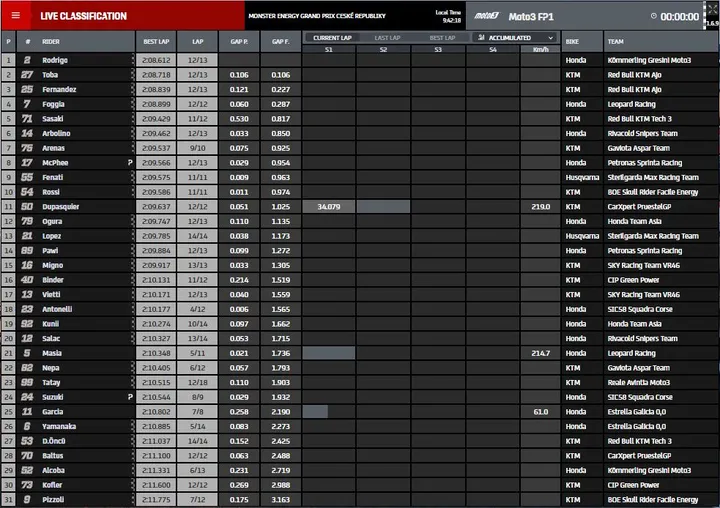Click Pizzoli's best lap 2:11.775
Screen dimensions: 720x508
tap(156, 499)
